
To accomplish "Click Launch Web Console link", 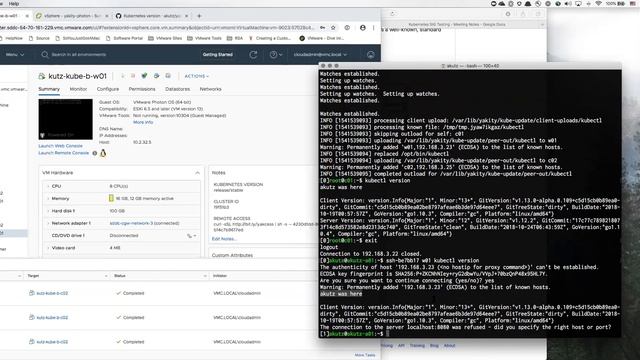I will [x=60, y=146].
